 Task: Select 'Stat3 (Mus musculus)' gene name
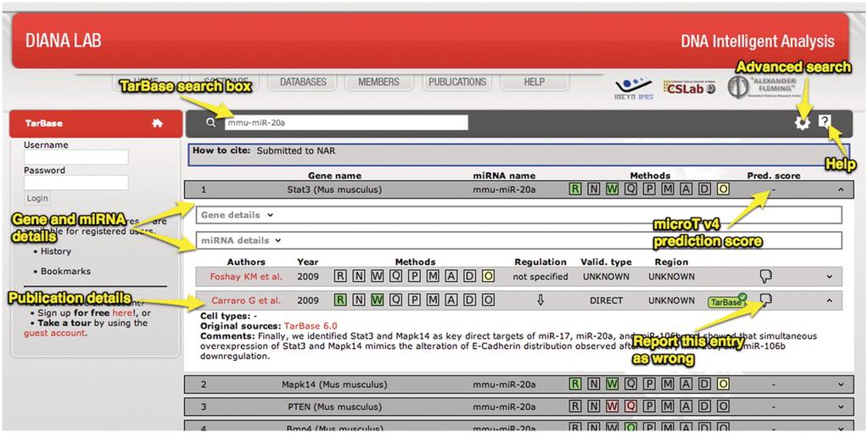(334, 190)
